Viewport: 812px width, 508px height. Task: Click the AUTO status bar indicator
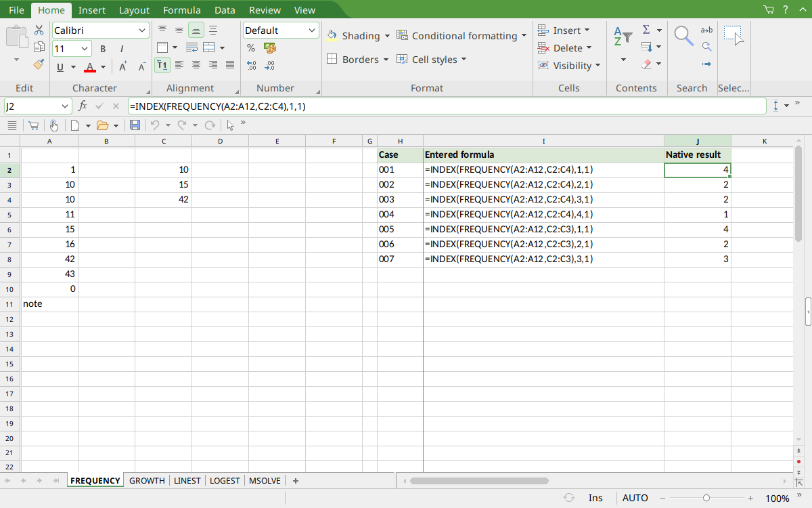click(x=635, y=498)
